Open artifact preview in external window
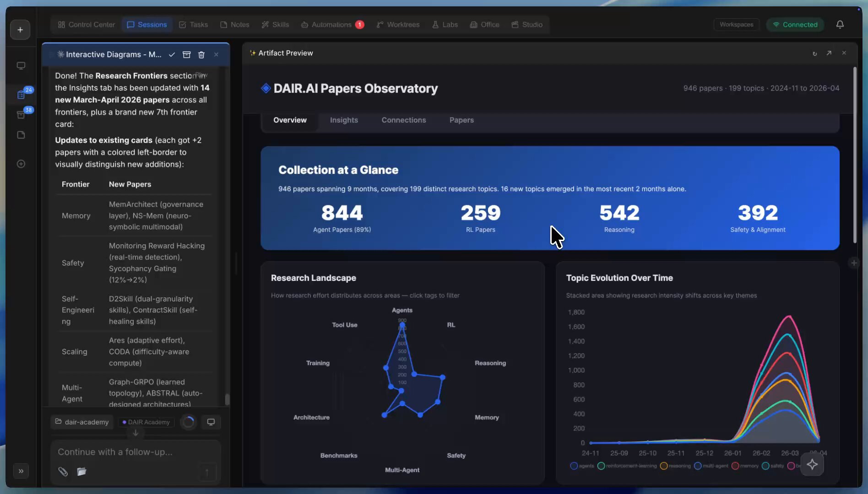The height and width of the screenshot is (494, 868). click(x=829, y=53)
